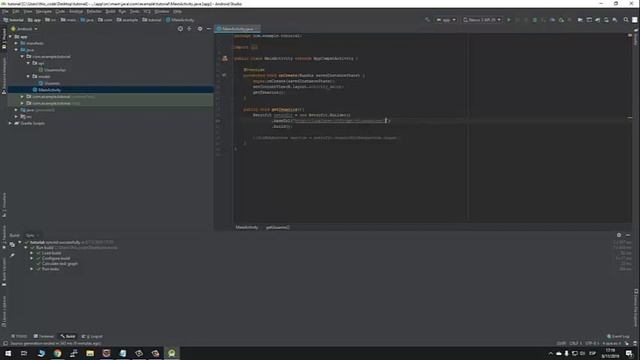Open the TODO tool window button
This screenshot has height=360, width=640.
coord(19,336)
